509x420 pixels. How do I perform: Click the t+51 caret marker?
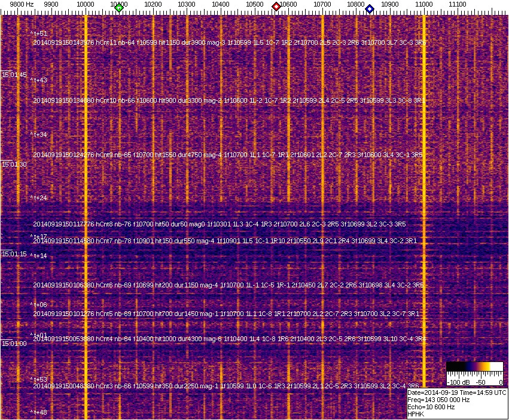(x=39, y=34)
